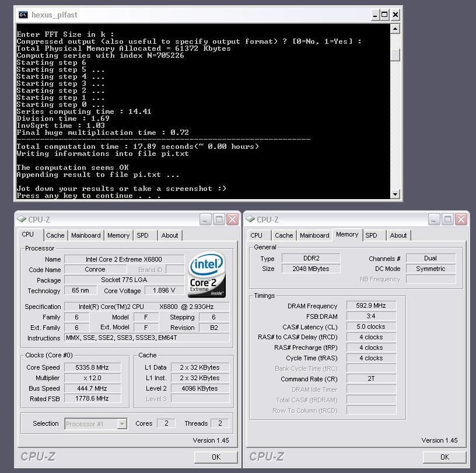Viewport: 476px width, 473px height.
Task: Switch to Cache tab in right CPU-Z window
Action: pos(284,235)
